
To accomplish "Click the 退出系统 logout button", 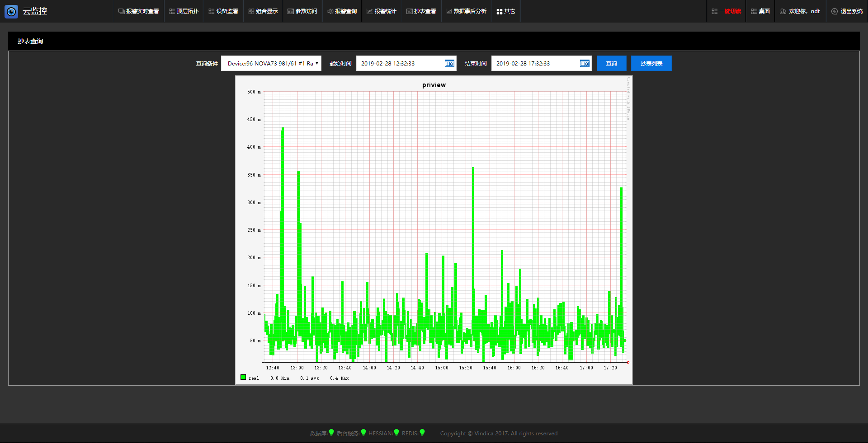I will [847, 11].
